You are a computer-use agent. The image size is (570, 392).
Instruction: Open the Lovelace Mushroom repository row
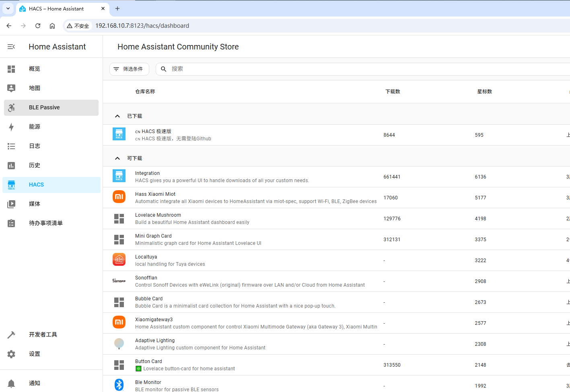coord(336,219)
